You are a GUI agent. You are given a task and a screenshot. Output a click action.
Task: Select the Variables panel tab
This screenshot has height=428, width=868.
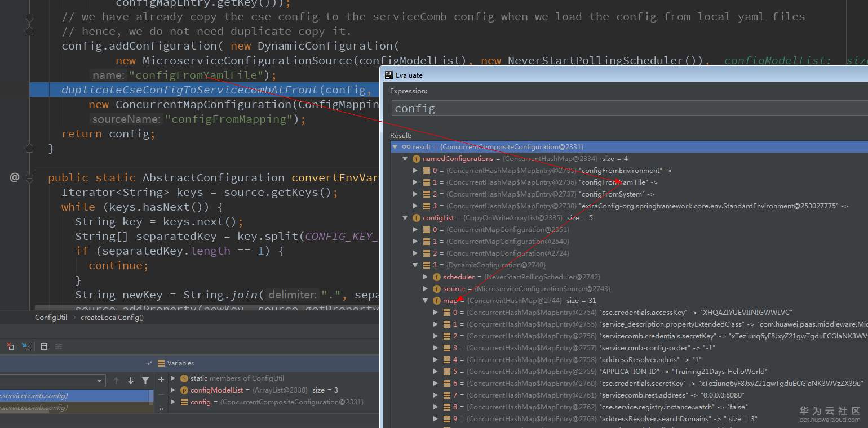(x=180, y=363)
